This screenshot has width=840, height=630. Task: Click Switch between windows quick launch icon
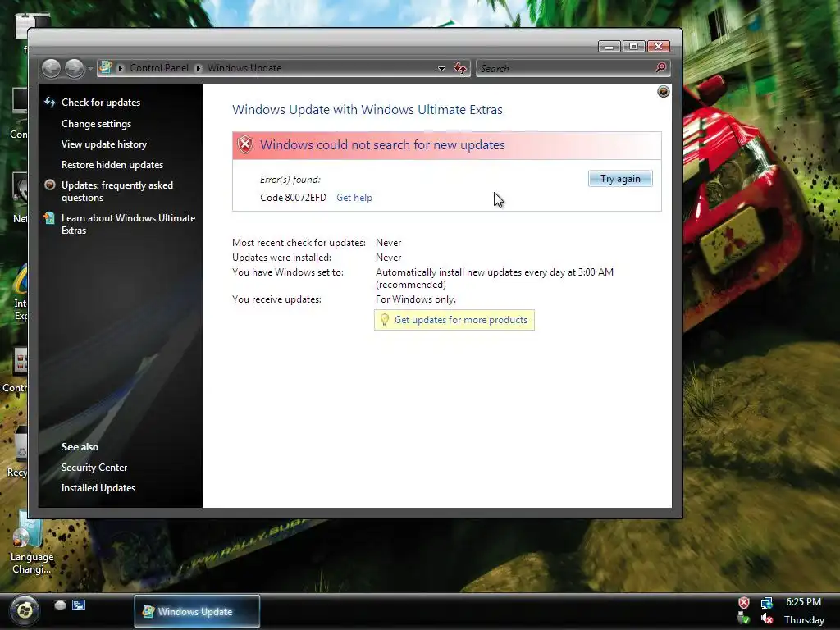(79, 605)
